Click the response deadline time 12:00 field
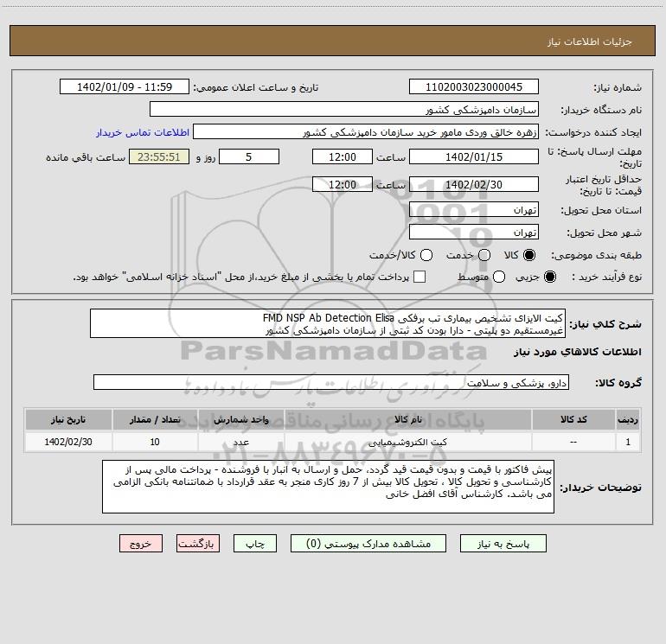666x644 pixels. pos(343,156)
